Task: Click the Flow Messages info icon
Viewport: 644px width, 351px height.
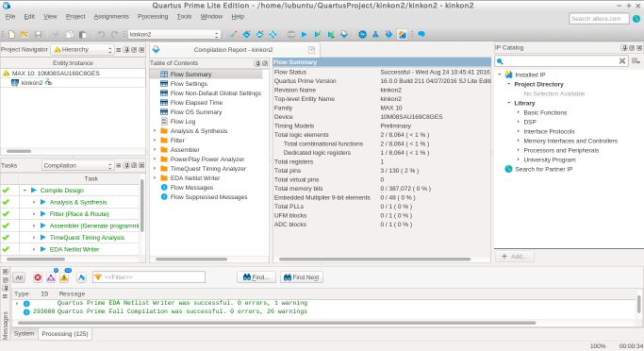Action: click(164, 188)
